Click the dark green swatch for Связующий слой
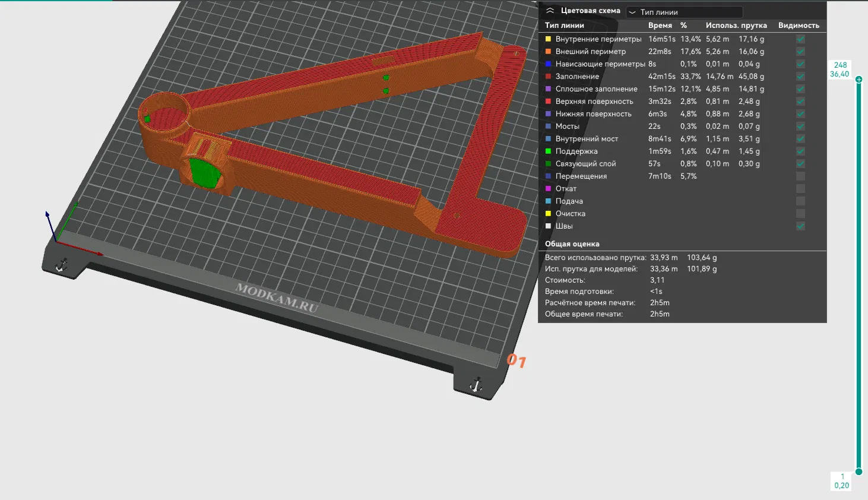Image resolution: width=868 pixels, height=500 pixels. pyautogui.click(x=549, y=164)
